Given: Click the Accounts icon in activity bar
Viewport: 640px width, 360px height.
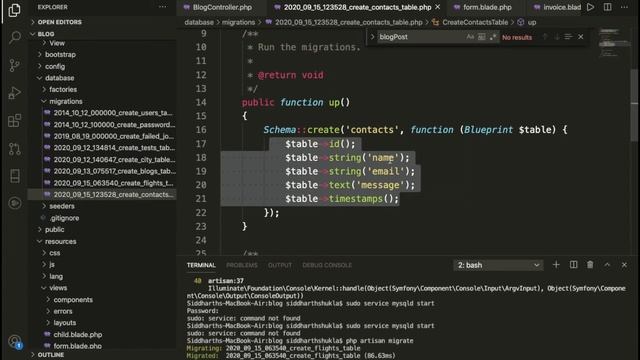Looking at the screenshot, I should click(14, 341).
